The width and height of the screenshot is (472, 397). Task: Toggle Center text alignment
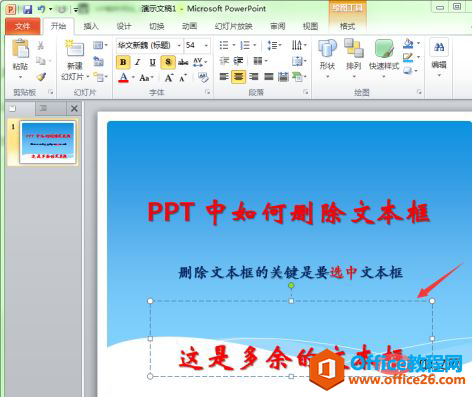coord(239,77)
